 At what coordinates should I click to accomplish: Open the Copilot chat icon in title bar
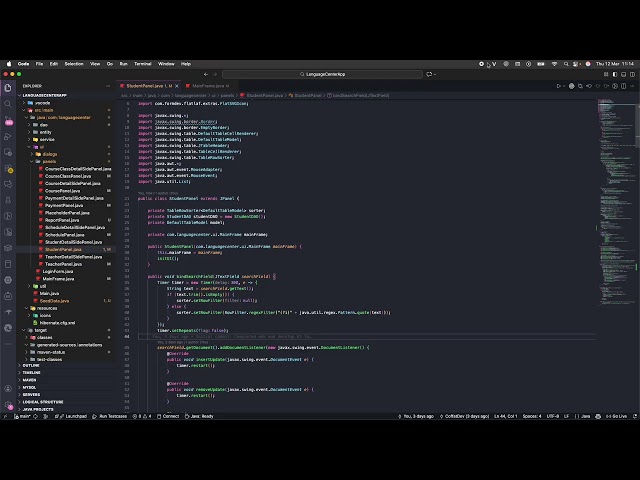click(429, 74)
